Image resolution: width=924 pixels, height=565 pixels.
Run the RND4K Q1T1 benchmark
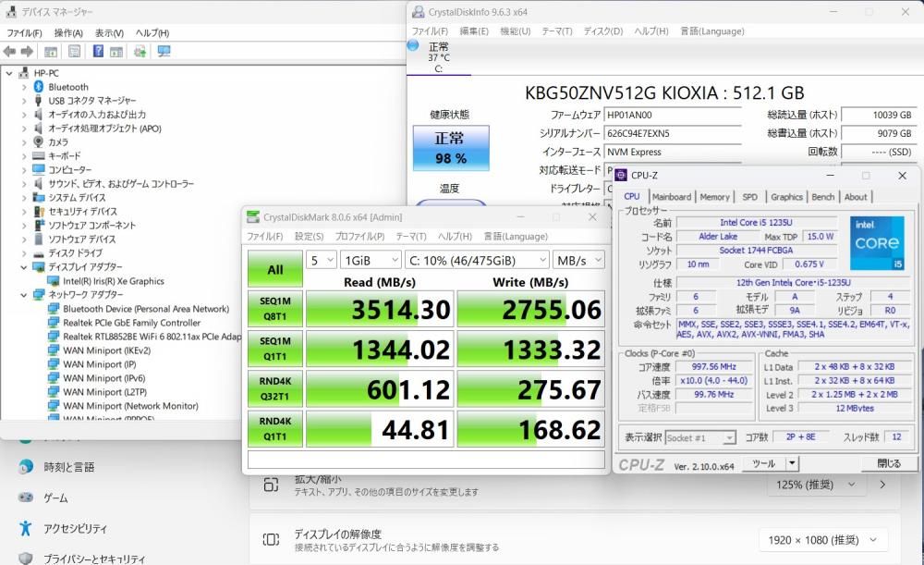(x=275, y=429)
